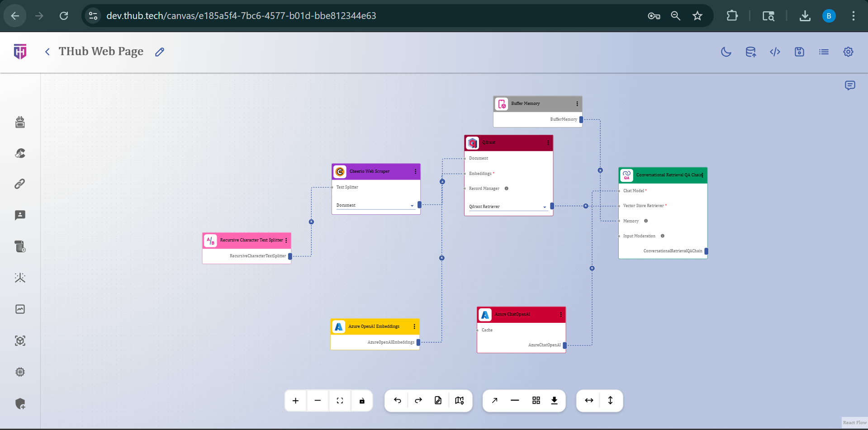
Task: Open Buffer Memory node three-dot menu
Action: [577, 104]
